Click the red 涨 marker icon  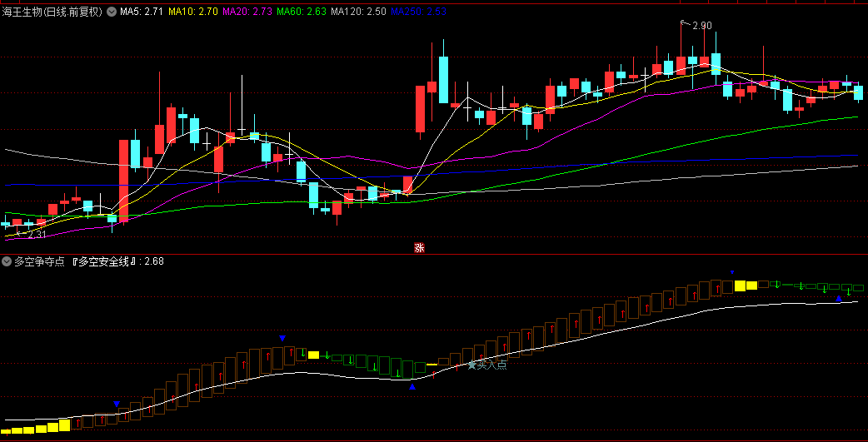coord(419,248)
